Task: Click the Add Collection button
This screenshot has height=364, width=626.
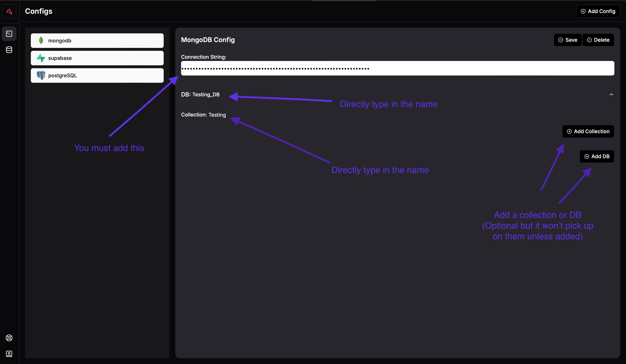Action: click(x=588, y=131)
